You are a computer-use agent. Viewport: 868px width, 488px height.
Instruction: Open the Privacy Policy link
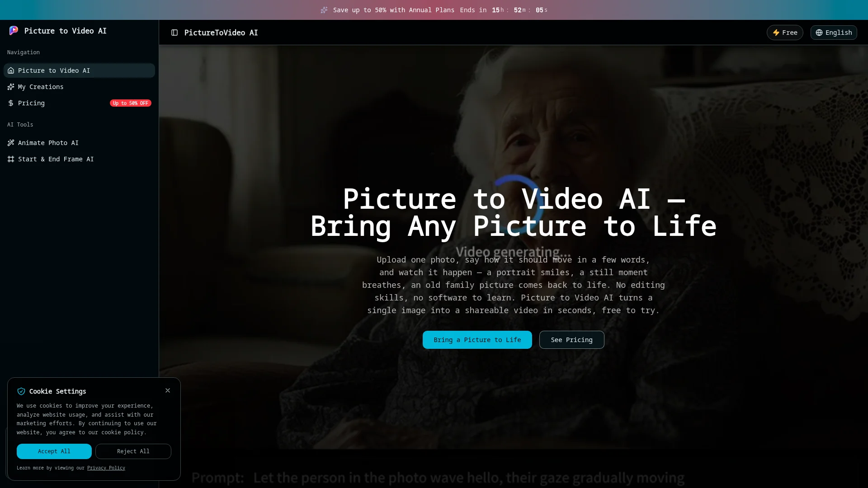(106, 468)
